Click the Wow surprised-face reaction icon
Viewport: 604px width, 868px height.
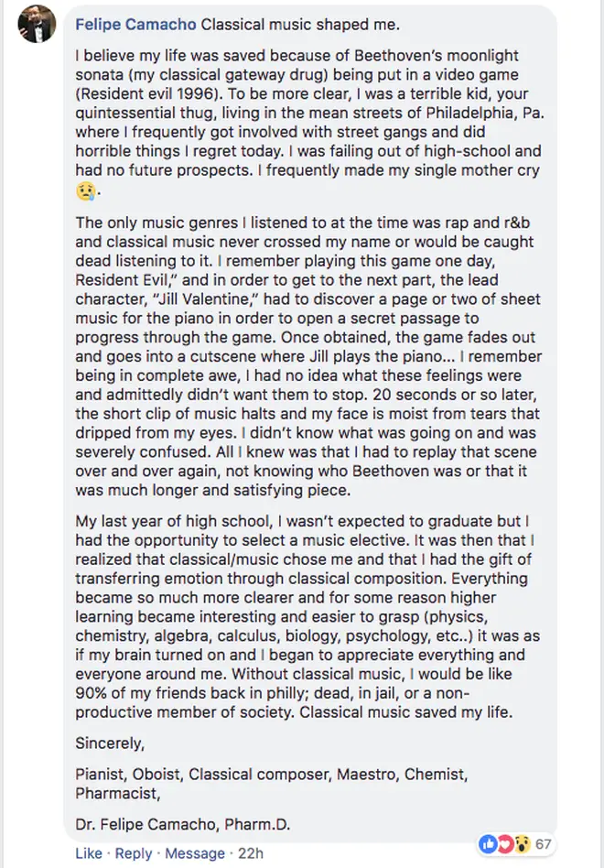(x=522, y=844)
